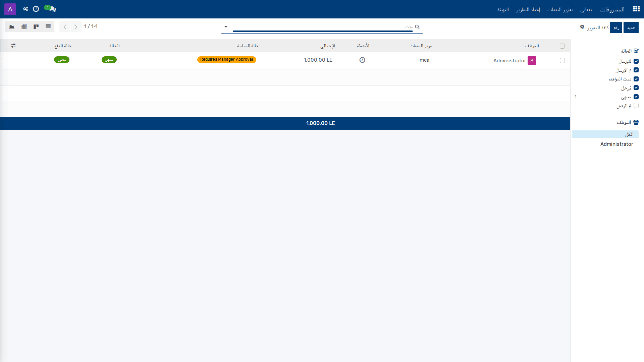Expand the search options dropdown arrow
This screenshot has width=644, height=362.
click(x=226, y=27)
